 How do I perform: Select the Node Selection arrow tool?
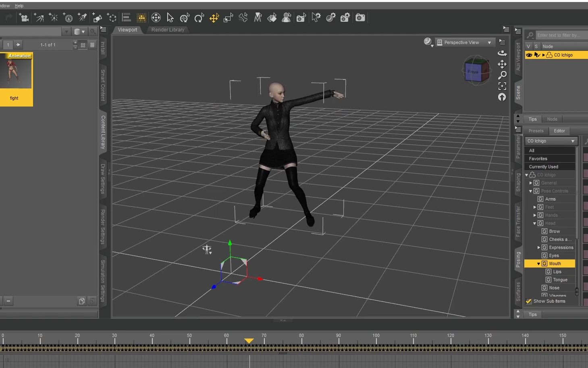coord(170,17)
